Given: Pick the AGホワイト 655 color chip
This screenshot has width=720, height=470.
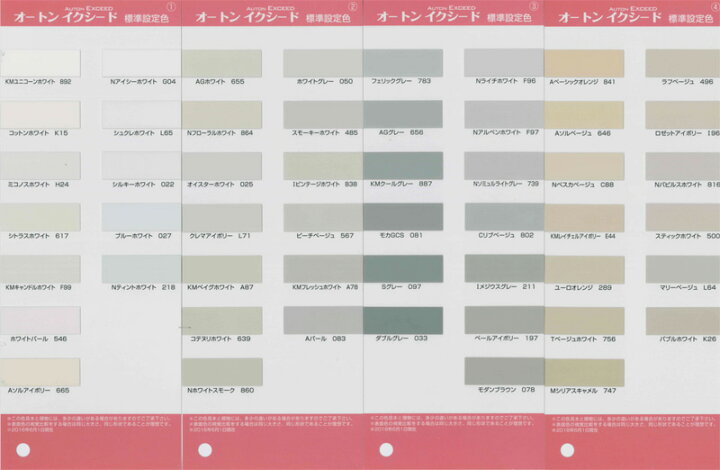Looking at the screenshot, I should [x=222, y=63].
